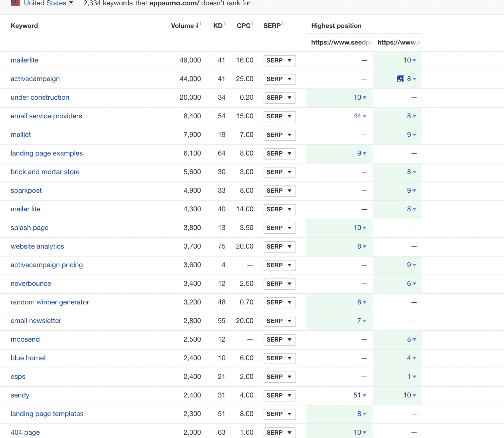
Task: Open SERP dropdown for under construction
Action: [280, 98]
